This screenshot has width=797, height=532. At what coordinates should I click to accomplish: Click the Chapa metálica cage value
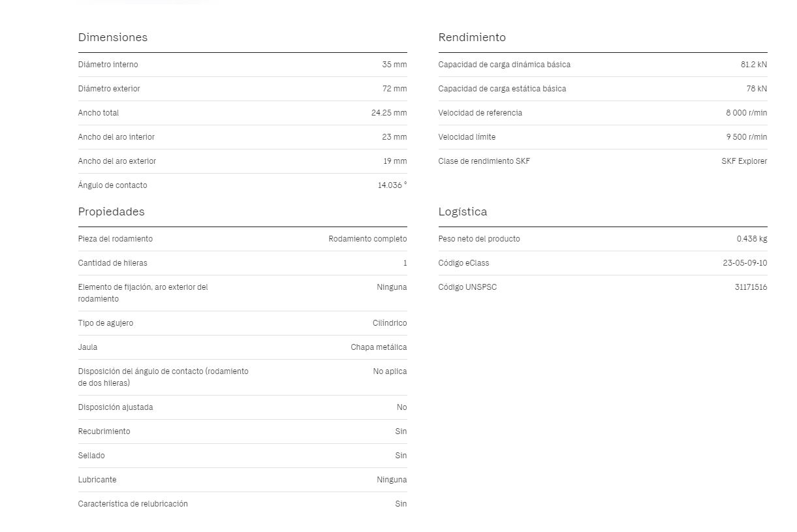click(379, 347)
